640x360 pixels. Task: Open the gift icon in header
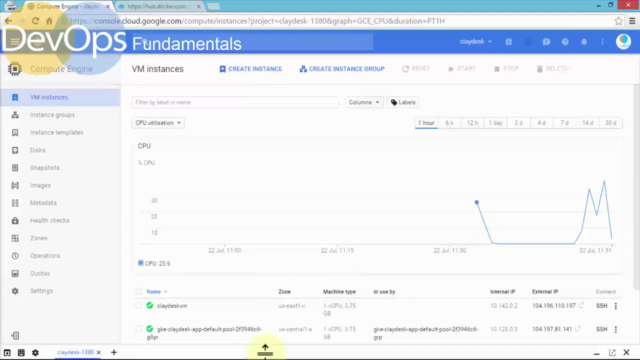coord(509,42)
